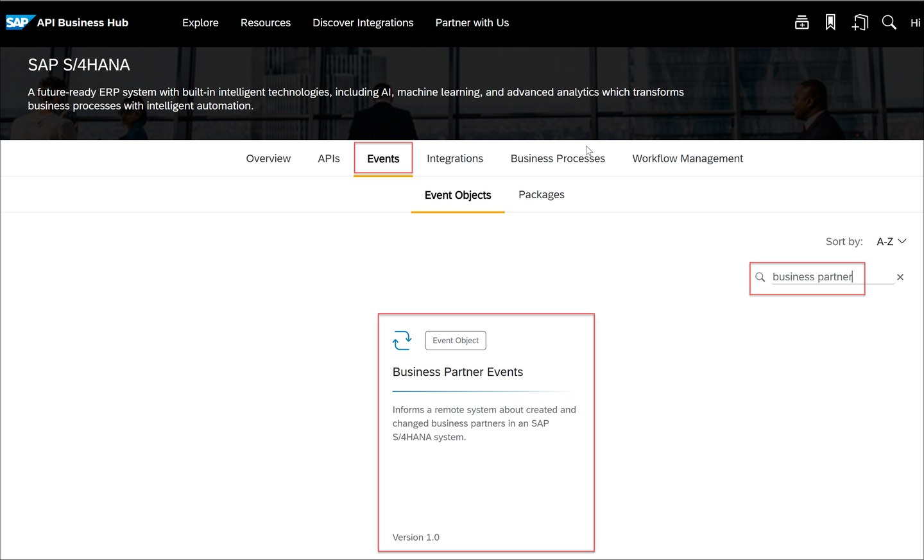Switch to the Overview tab
Screen dimensions: 924x560
coord(268,158)
